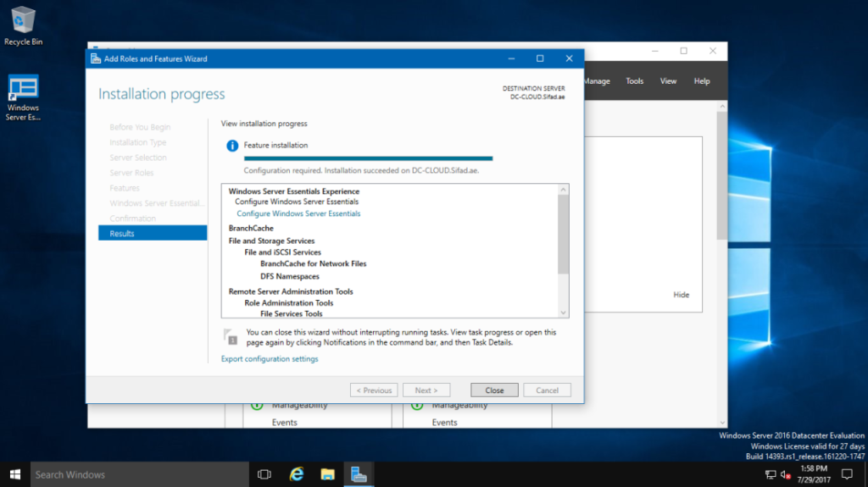This screenshot has height=487, width=868.
Task: Click the wizard title bar icon
Action: click(96, 58)
